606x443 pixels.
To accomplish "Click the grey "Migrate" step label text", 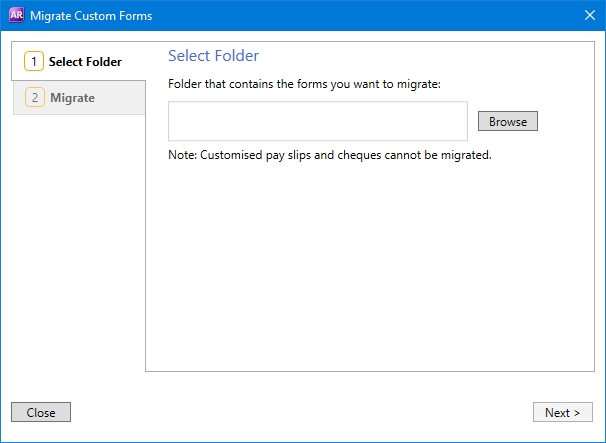I will 72,98.
